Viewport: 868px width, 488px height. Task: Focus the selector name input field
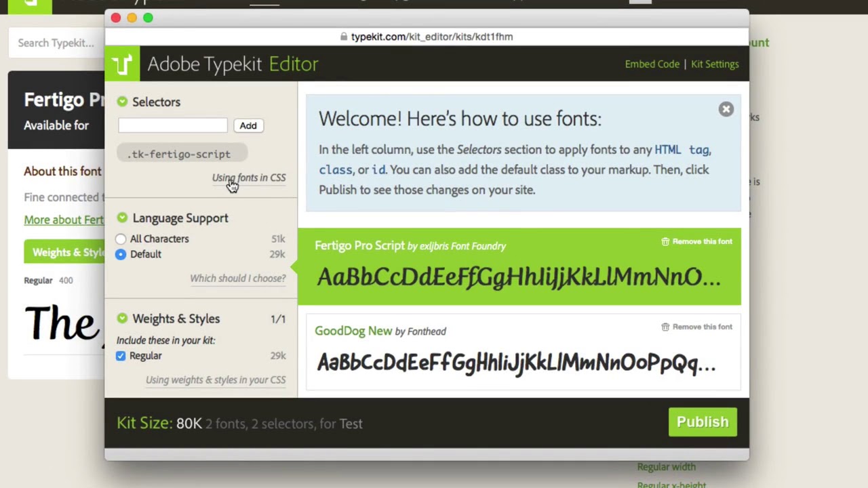(173, 125)
